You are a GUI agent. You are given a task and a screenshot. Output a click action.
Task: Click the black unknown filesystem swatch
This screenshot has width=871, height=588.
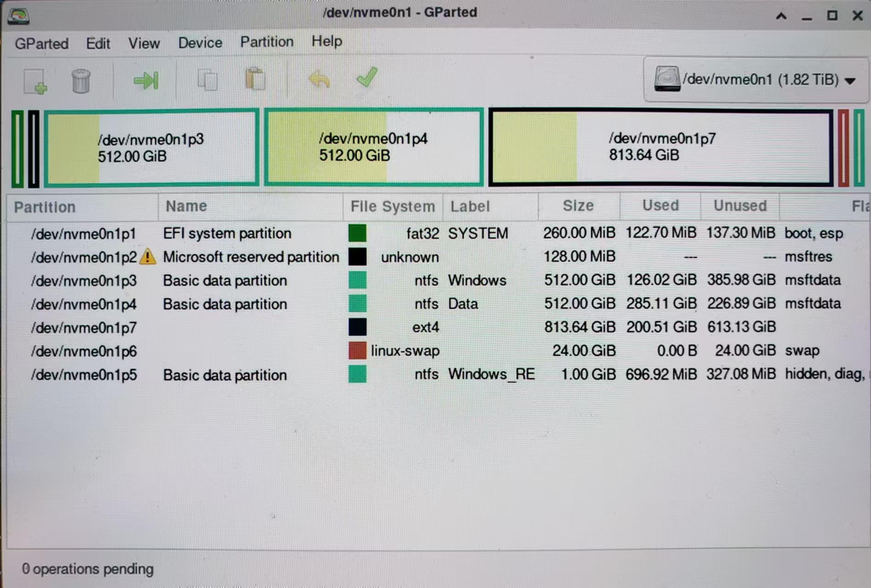pos(357,257)
